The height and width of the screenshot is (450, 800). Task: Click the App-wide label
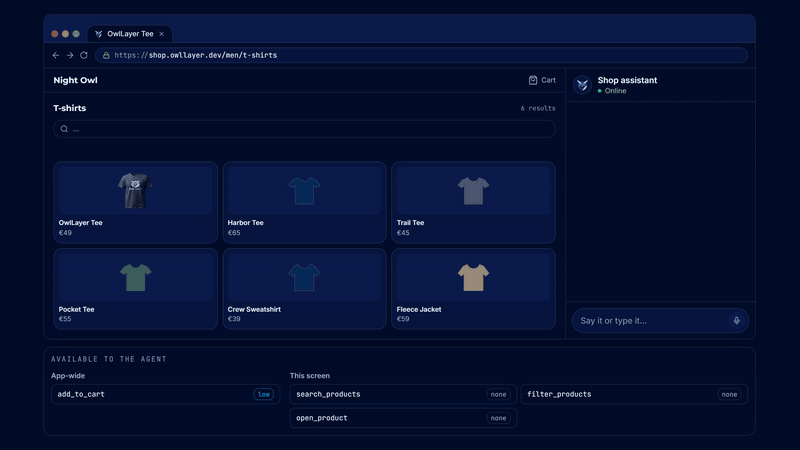point(68,376)
